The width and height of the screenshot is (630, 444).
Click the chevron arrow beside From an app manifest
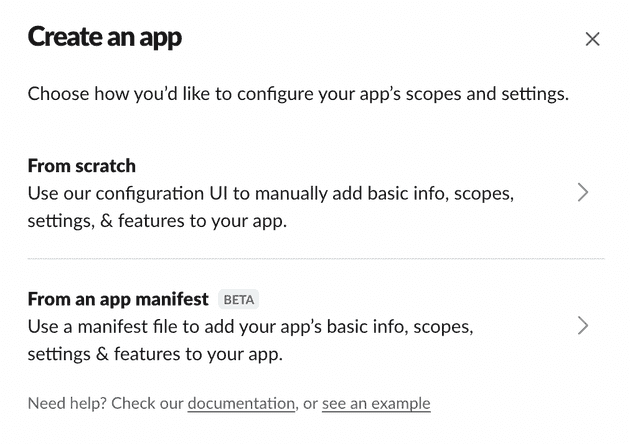(x=583, y=325)
